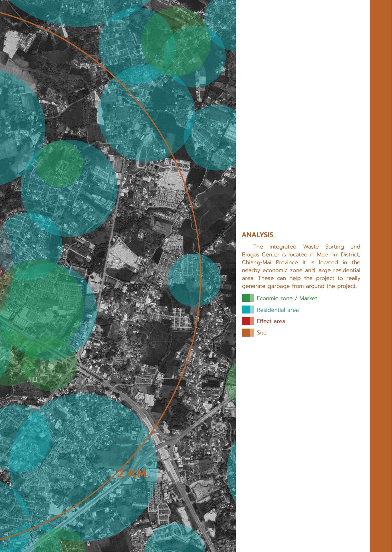Click the '2 KM.' radius label on map
The image size is (392, 552).
[x=134, y=474]
